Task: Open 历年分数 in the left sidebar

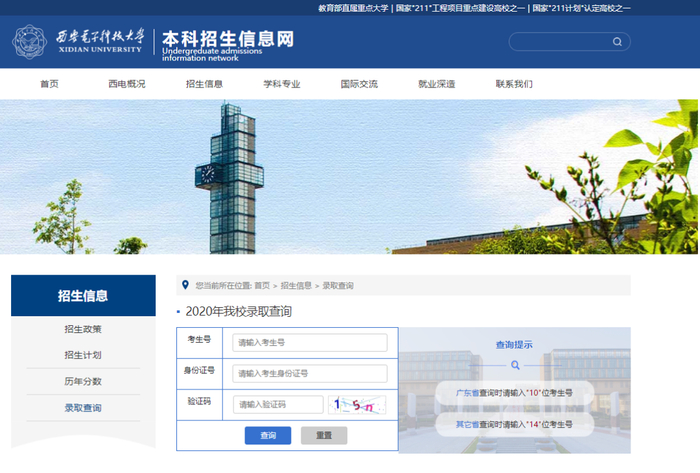Action: 83,382
